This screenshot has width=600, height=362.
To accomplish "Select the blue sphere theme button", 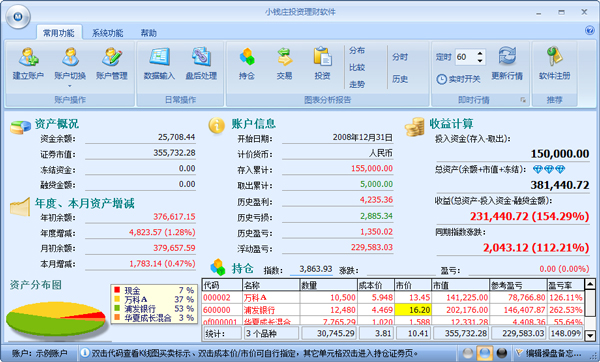I will [x=484, y=353].
